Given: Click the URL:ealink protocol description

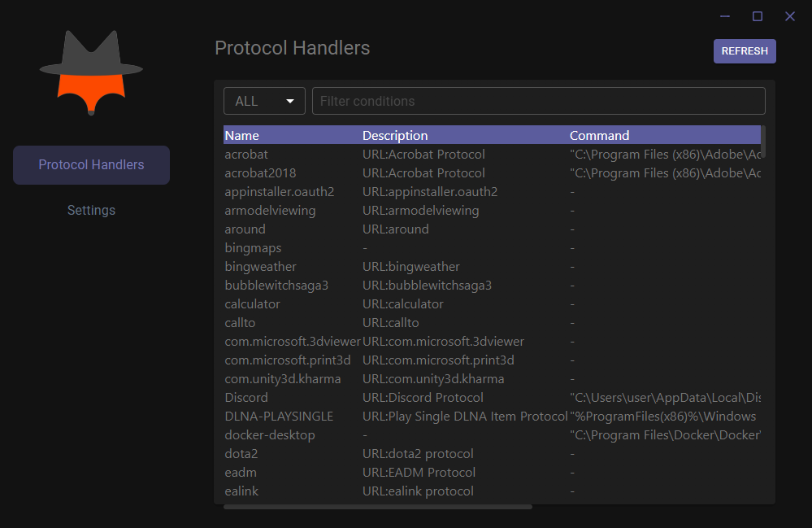Looking at the screenshot, I should click(418, 491).
